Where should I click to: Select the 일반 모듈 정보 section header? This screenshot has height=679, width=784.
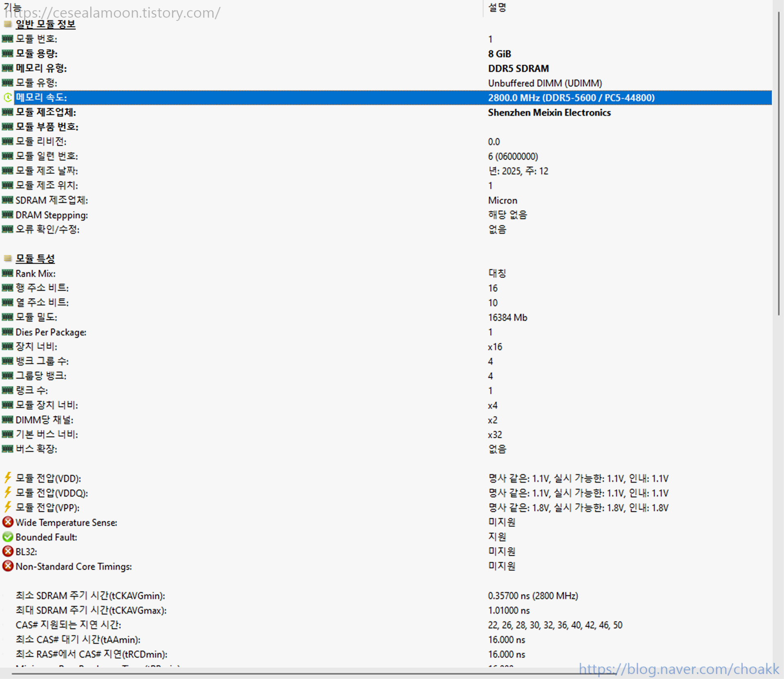45,24
